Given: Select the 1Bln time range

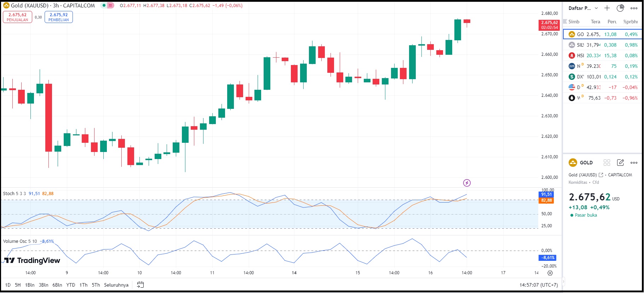Looking at the screenshot, I should [30, 285].
